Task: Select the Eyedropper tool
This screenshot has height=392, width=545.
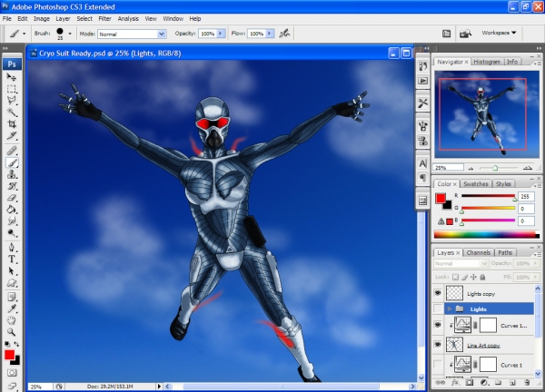Action: 12,309
